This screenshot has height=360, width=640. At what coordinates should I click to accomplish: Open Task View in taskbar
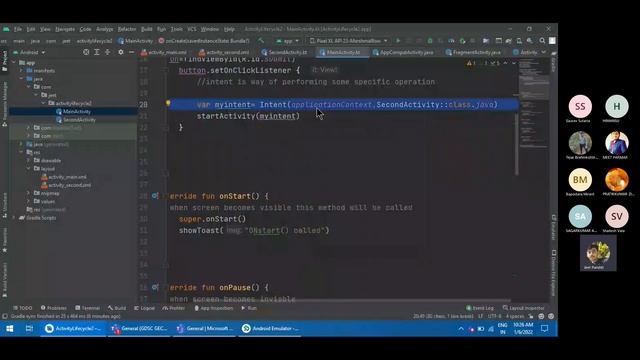coord(29,328)
